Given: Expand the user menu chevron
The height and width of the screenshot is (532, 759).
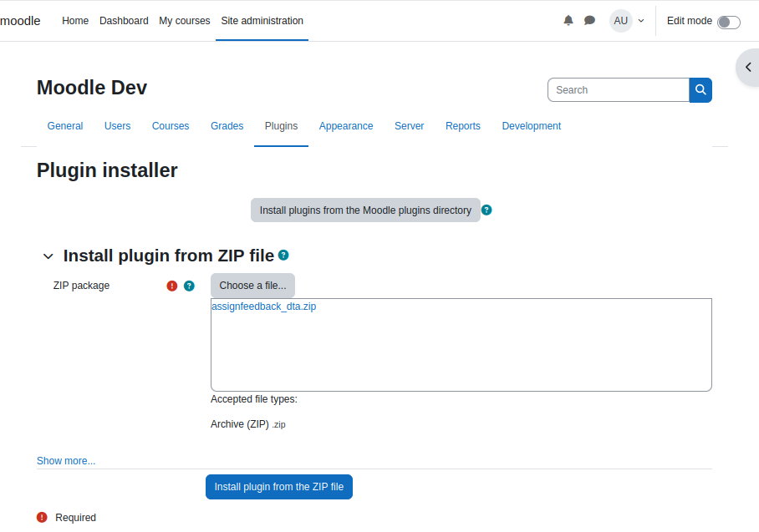Looking at the screenshot, I should pos(641,21).
